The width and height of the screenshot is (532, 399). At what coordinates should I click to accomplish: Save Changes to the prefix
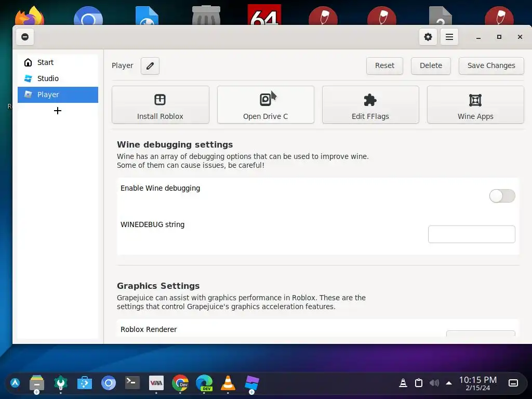click(491, 66)
